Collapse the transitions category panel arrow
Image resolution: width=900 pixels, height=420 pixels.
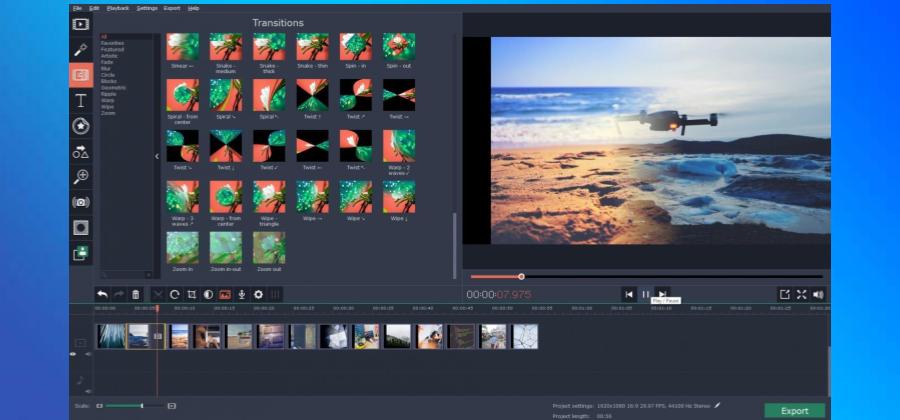click(156, 156)
